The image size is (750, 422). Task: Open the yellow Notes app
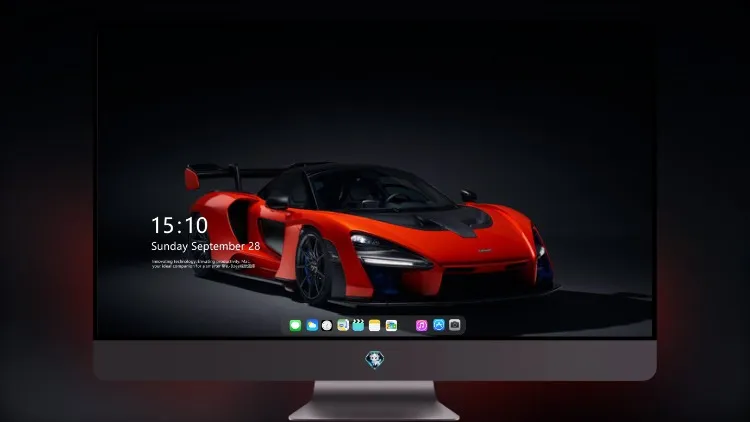pos(375,325)
